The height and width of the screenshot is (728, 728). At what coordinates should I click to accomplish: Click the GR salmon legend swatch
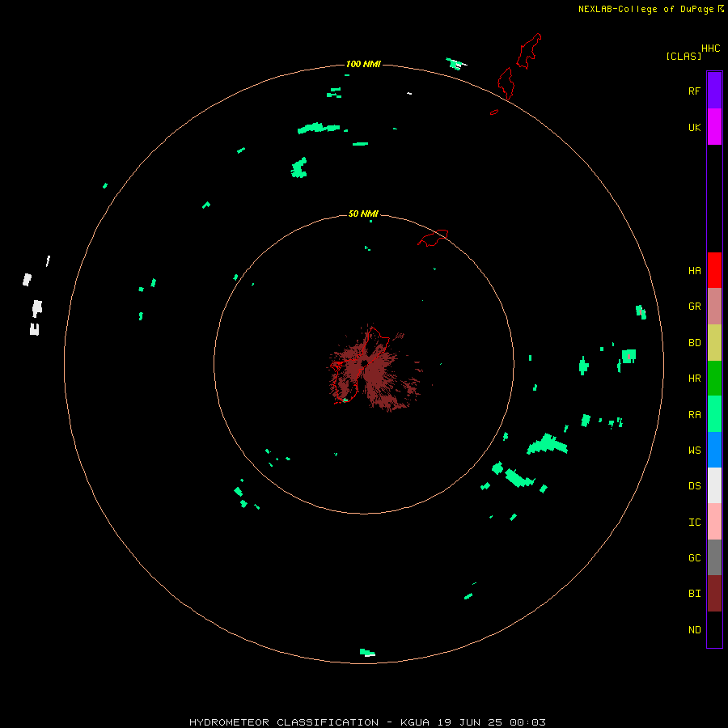click(x=714, y=307)
